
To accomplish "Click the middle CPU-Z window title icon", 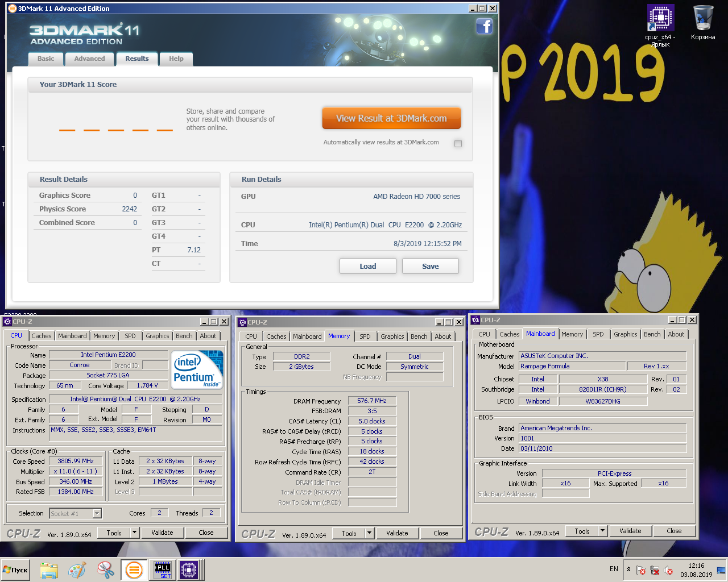I will (x=242, y=322).
